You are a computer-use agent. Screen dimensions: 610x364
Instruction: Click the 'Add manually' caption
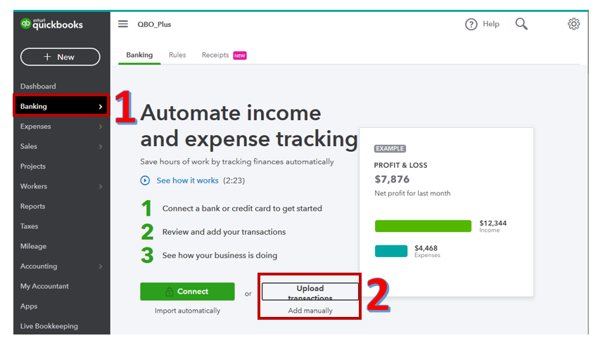point(310,311)
